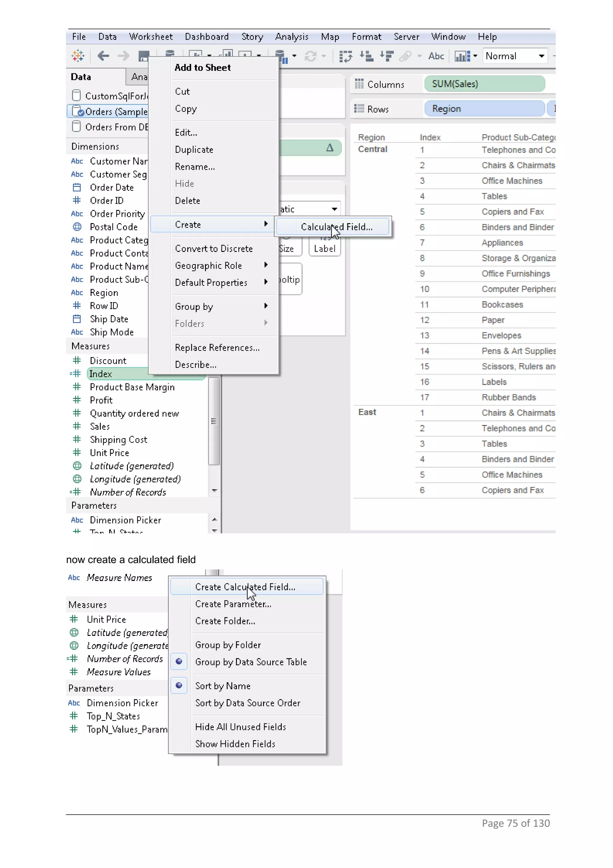Viewport: 613px width, 868px height.
Task: Open the Worksheet menu
Action: tap(151, 37)
